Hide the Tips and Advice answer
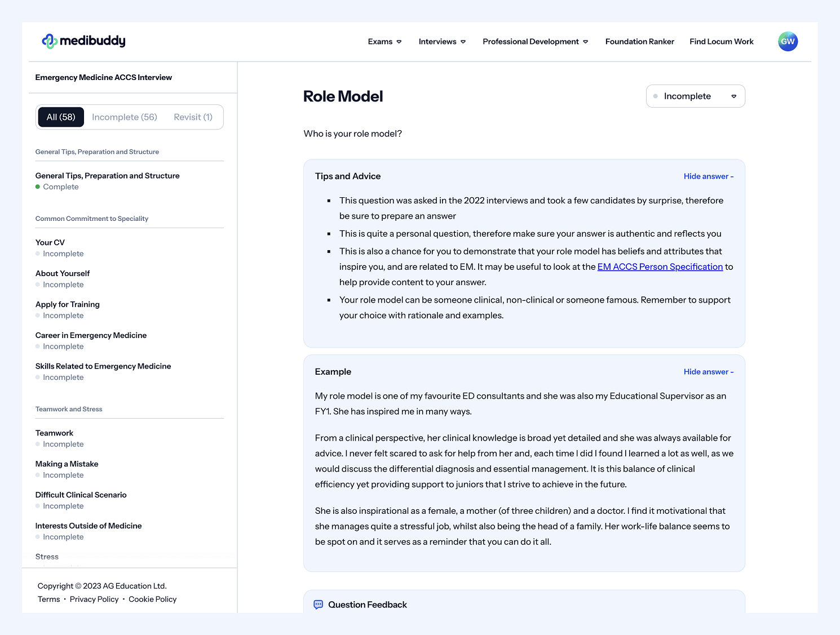The height and width of the screenshot is (635, 840). [x=709, y=176]
